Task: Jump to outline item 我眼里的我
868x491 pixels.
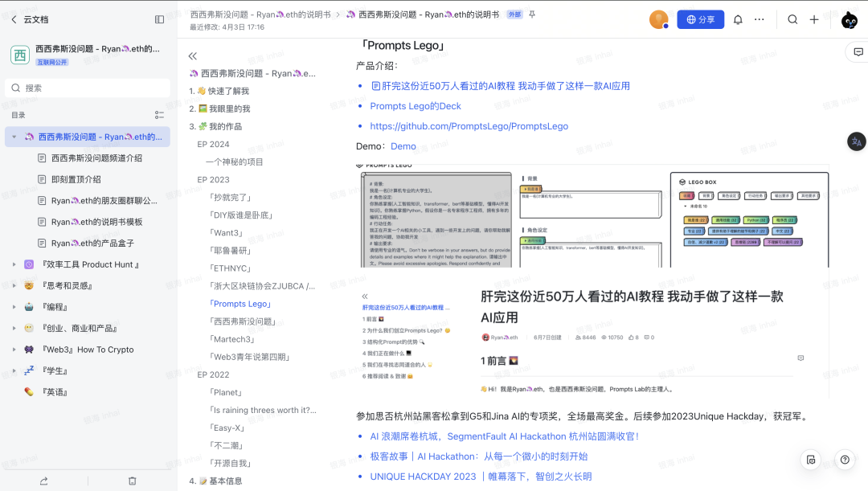Action: pyautogui.click(x=219, y=108)
